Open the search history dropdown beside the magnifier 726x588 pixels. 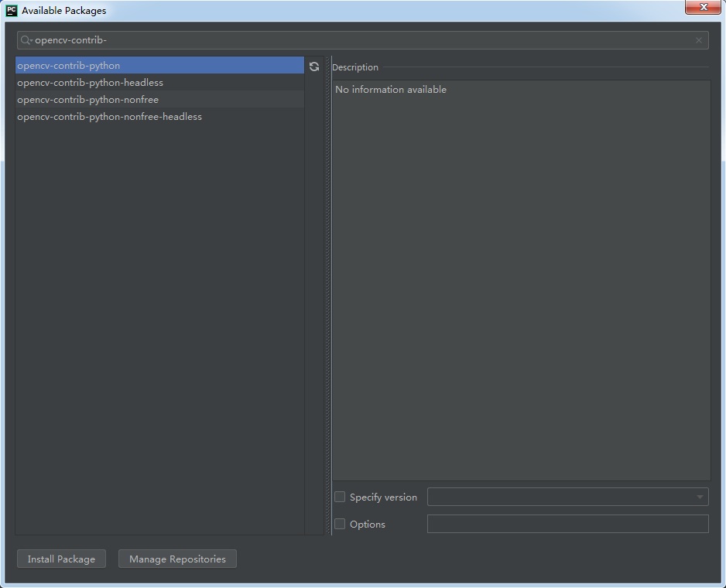(x=31, y=39)
